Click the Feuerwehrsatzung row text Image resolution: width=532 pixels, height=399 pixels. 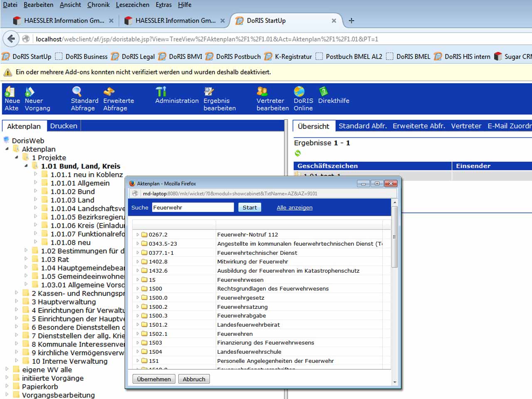coord(242,307)
